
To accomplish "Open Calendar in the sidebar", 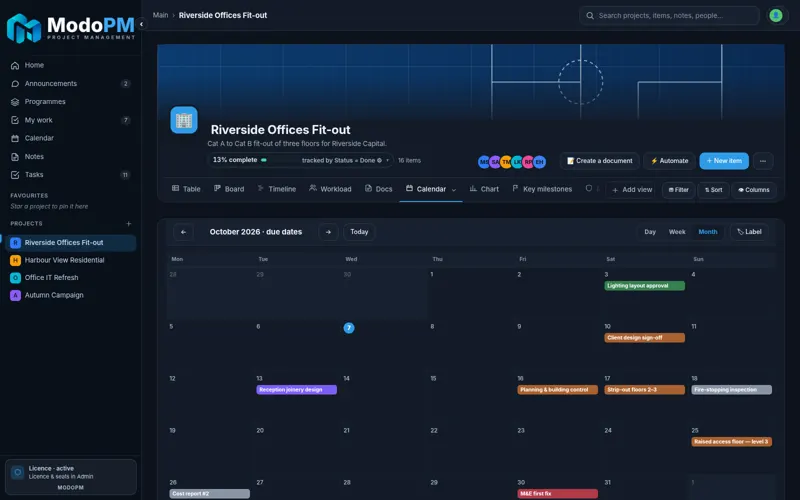I will click(x=70, y=138).
